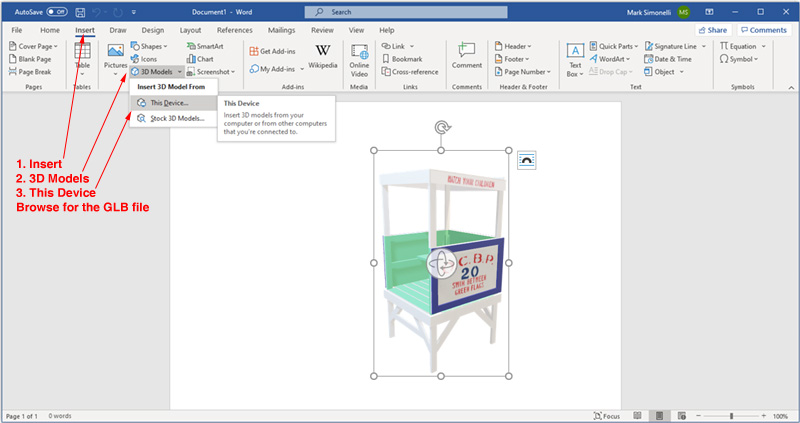
Task: Open the Symbol menu
Action: click(x=739, y=59)
